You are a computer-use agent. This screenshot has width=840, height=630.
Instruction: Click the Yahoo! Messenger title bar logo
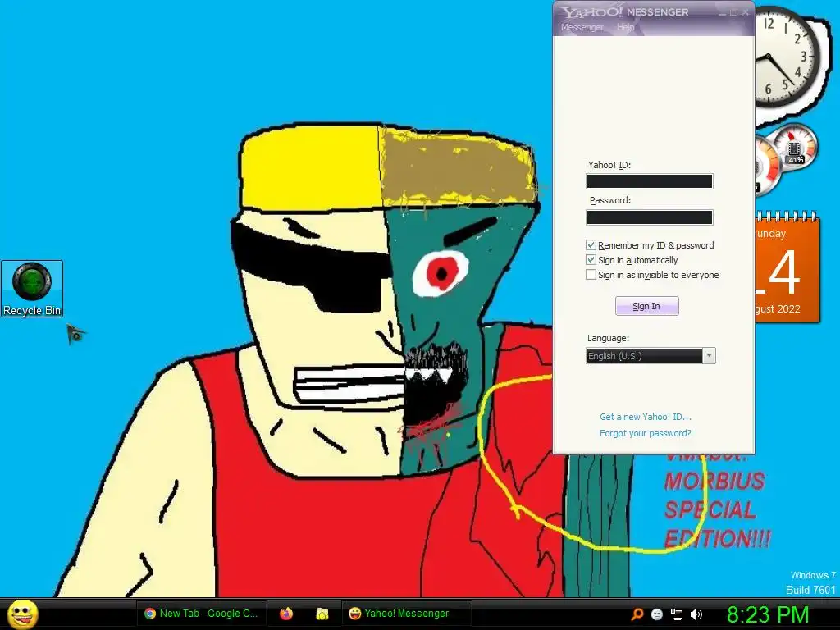[624, 11]
